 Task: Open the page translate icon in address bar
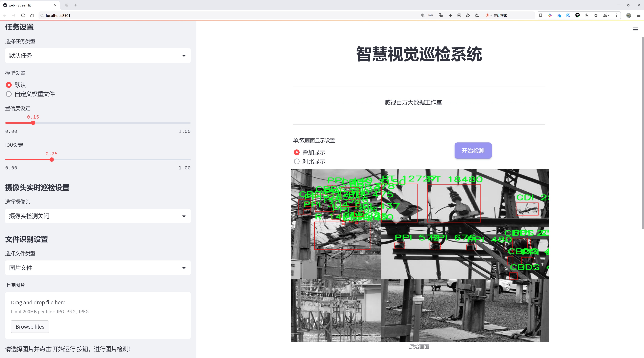point(440,15)
